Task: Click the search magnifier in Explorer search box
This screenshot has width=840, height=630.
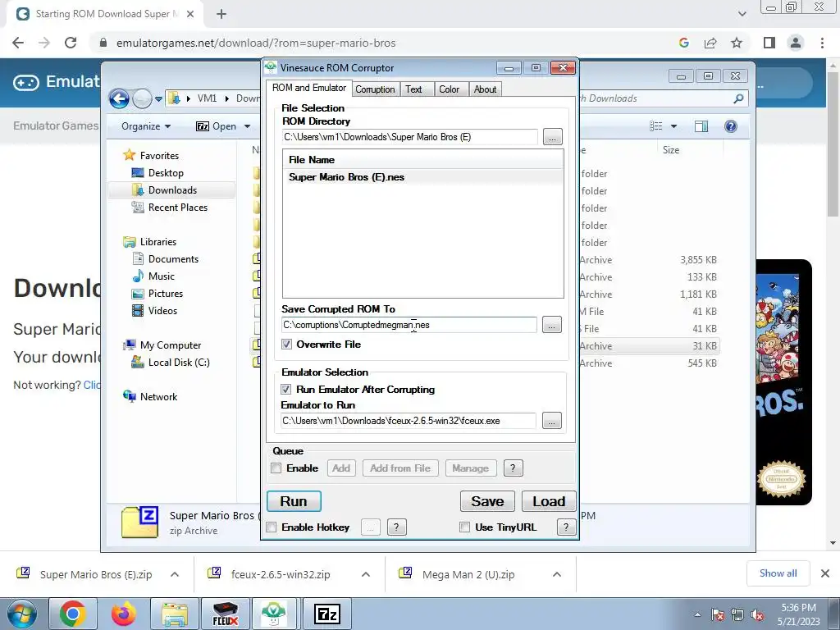Action: (738, 98)
